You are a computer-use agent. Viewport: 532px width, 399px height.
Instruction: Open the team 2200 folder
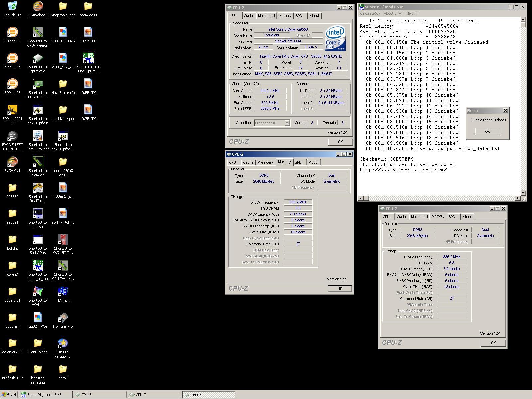(x=88, y=9)
